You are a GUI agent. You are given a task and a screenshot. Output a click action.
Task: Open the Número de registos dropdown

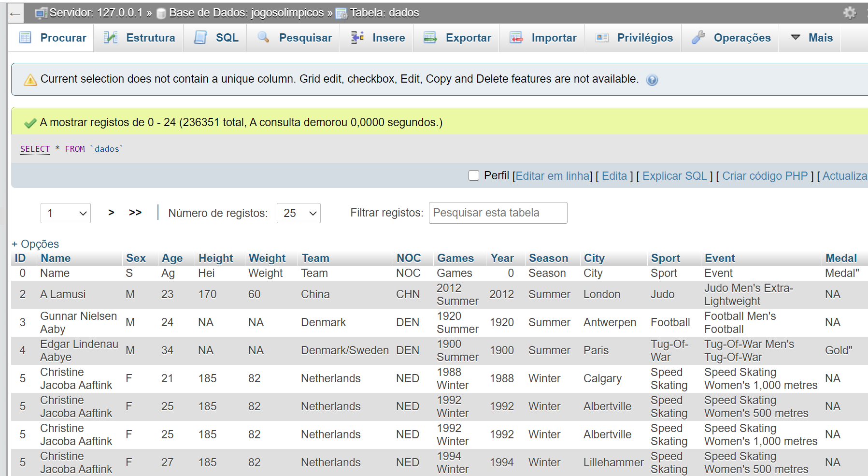click(299, 213)
